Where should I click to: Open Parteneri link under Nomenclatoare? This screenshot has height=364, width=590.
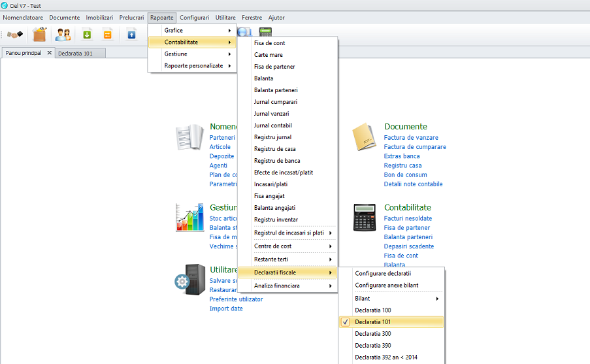[222, 137]
